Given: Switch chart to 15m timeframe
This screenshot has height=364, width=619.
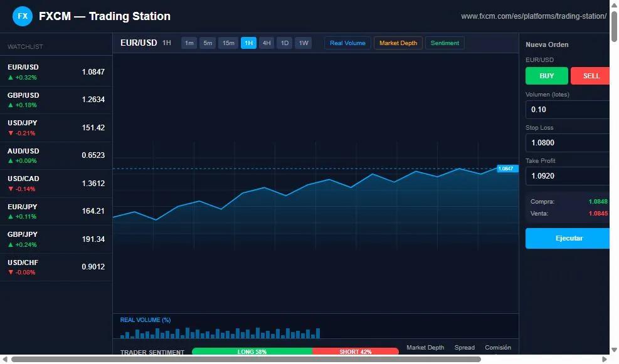Looking at the screenshot, I should (x=228, y=43).
